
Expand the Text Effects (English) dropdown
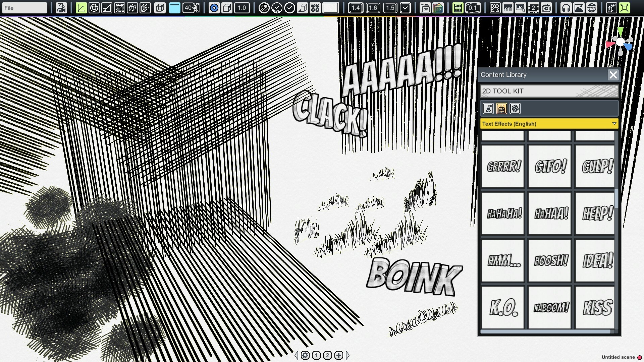click(549, 124)
